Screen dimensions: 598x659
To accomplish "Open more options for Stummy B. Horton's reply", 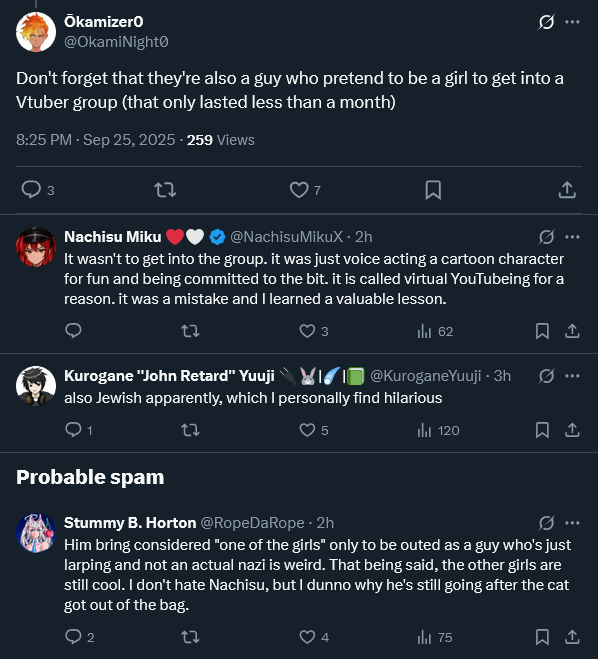I will pos(572,523).
